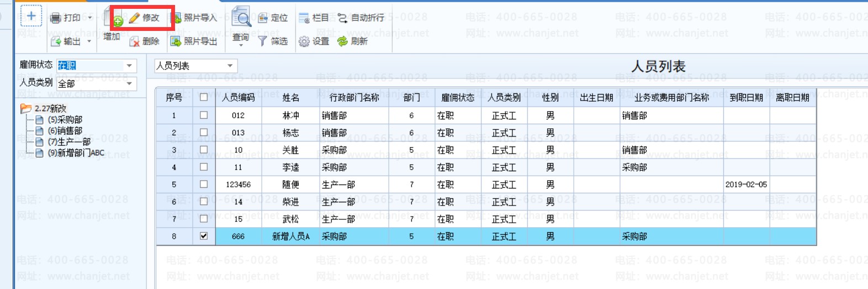Check the checkbox for 杨志 row
This screenshot has width=868, height=289.
pos(204,133)
